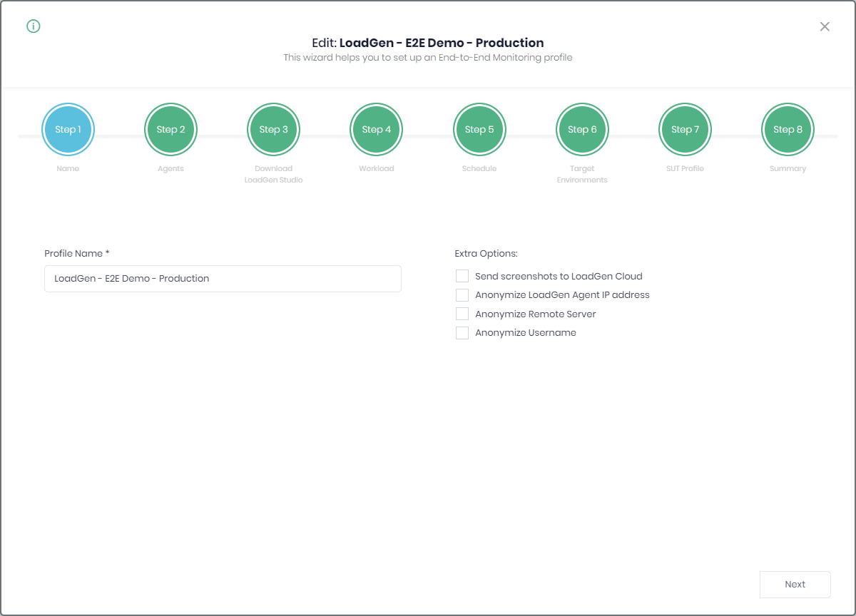Open Step 3 Download LoadGen Studio
This screenshot has height=616, width=856.
[273, 129]
